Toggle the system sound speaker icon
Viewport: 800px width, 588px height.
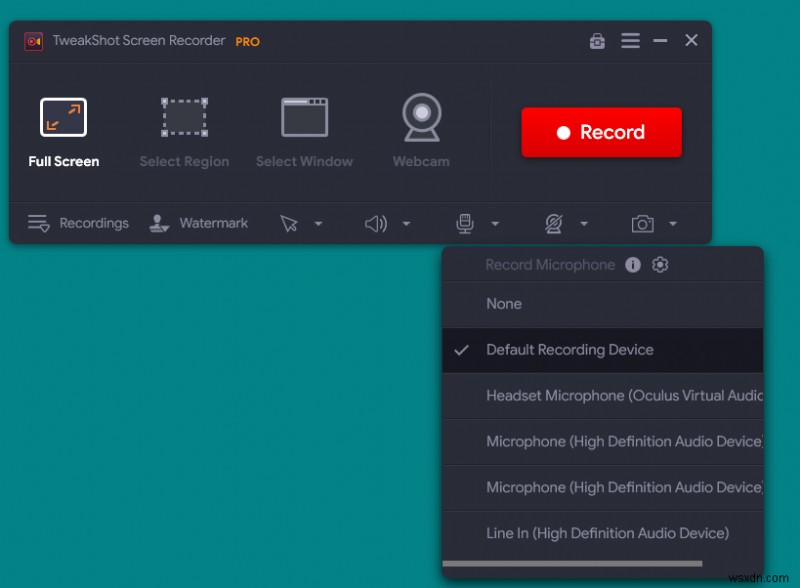(x=373, y=223)
